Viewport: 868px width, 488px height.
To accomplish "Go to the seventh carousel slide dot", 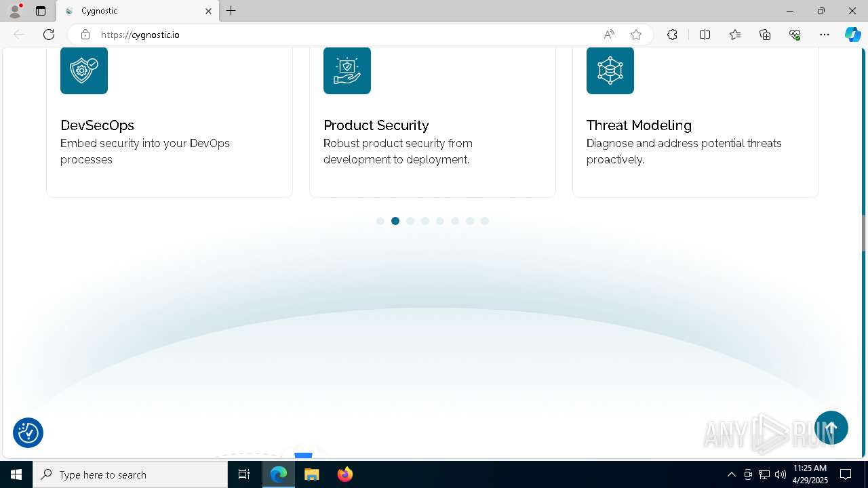I will tap(470, 221).
